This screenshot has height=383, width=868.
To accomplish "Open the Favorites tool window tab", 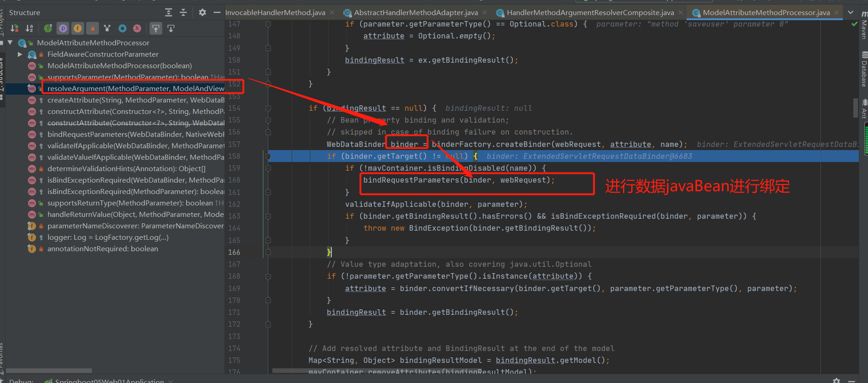I will click(2, 359).
